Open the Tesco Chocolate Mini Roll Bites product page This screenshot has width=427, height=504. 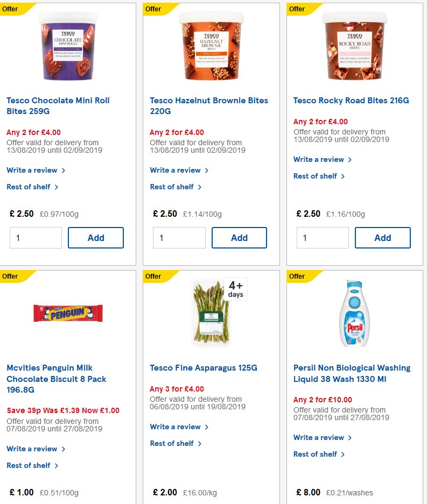(x=58, y=105)
